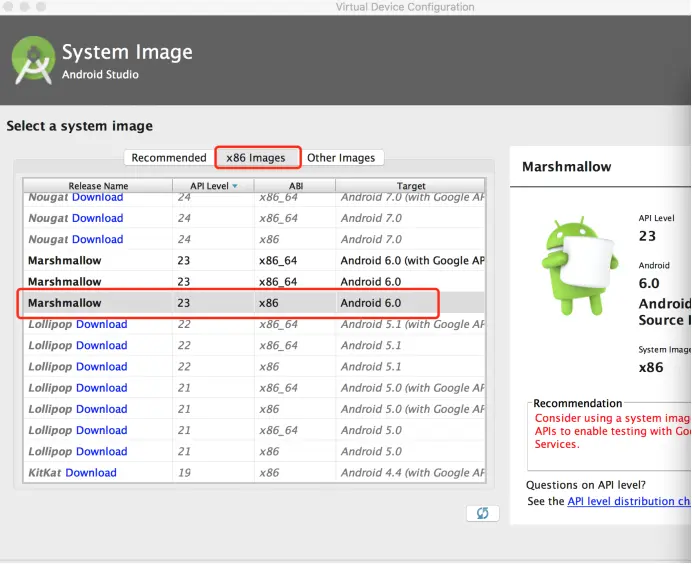Sort by the Target column header

coord(411,186)
